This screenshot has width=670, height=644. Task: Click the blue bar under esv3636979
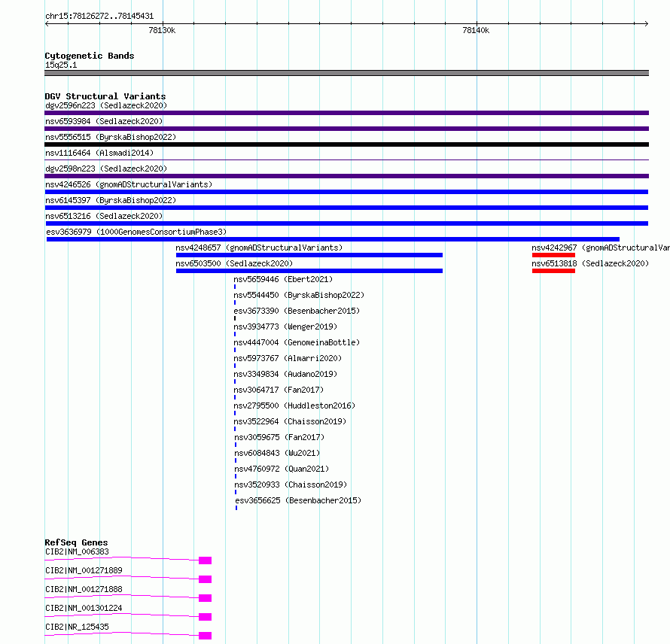[x=333, y=239]
